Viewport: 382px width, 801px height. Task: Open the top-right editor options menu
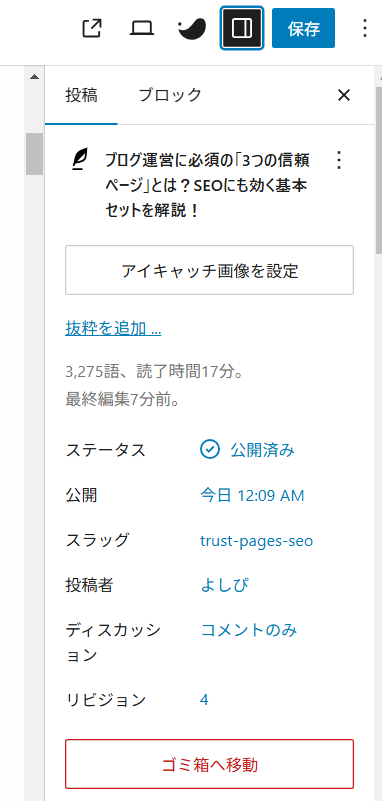coord(365,28)
